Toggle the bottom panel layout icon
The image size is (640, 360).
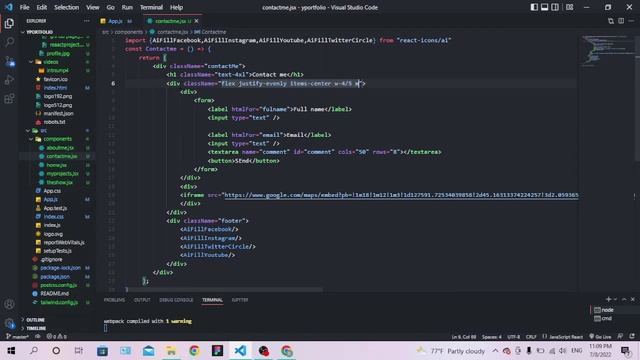(544, 7)
